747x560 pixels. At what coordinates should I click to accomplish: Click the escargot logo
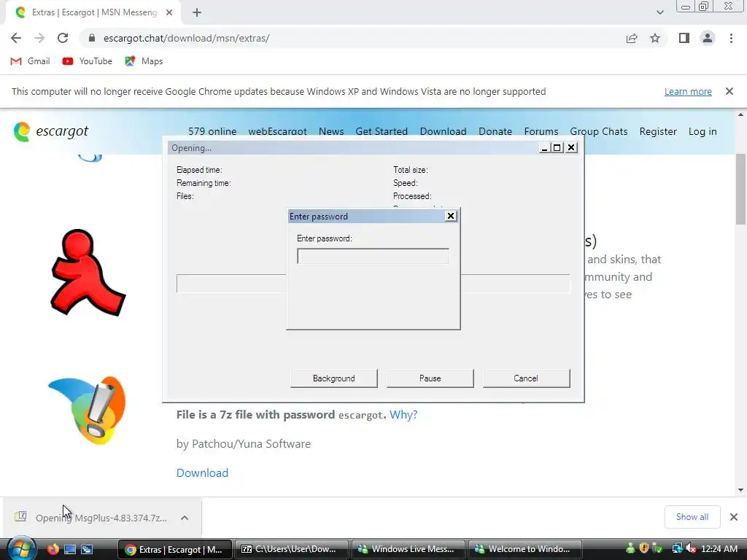(x=51, y=131)
